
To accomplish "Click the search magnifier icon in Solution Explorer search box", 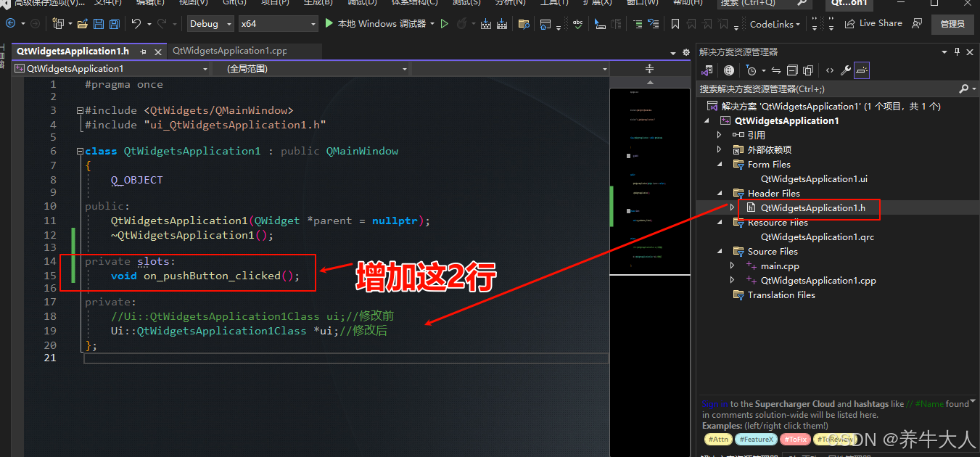I will pos(963,88).
